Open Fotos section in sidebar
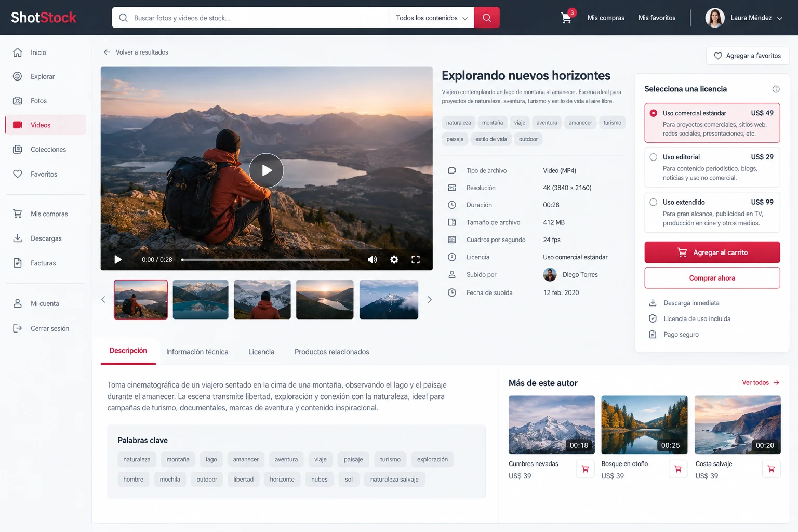 point(46,101)
